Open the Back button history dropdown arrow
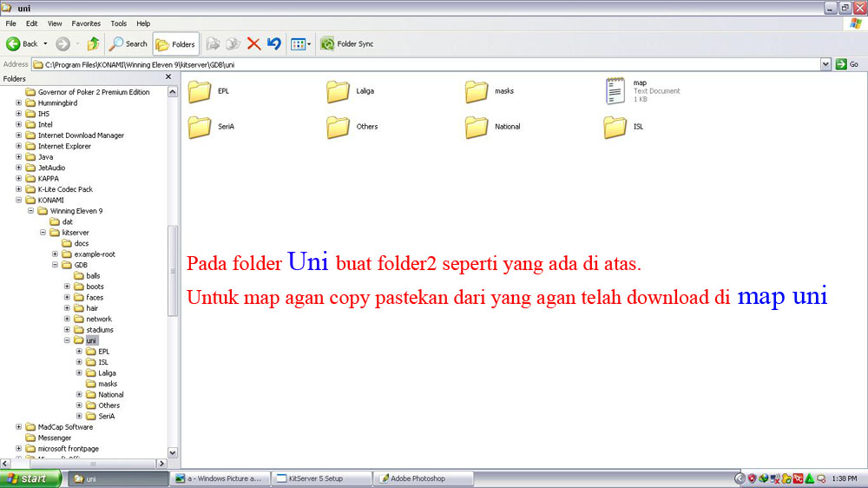The image size is (868, 488). [45, 43]
